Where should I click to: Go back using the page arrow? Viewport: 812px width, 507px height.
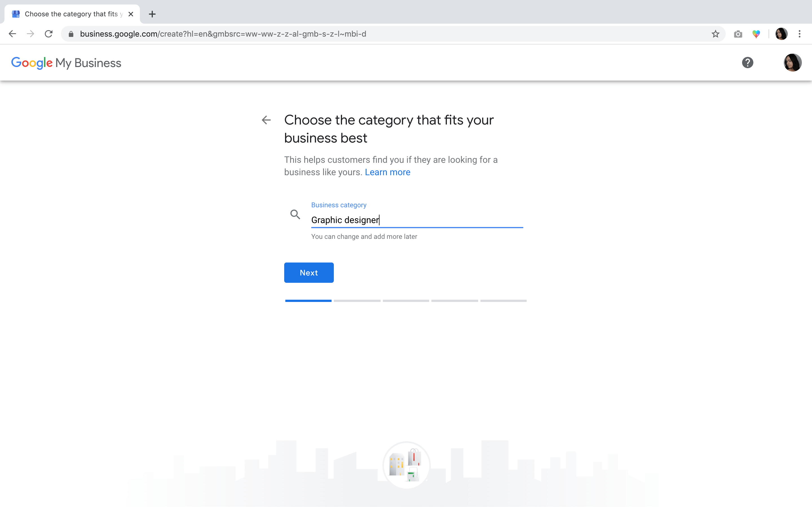266,120
